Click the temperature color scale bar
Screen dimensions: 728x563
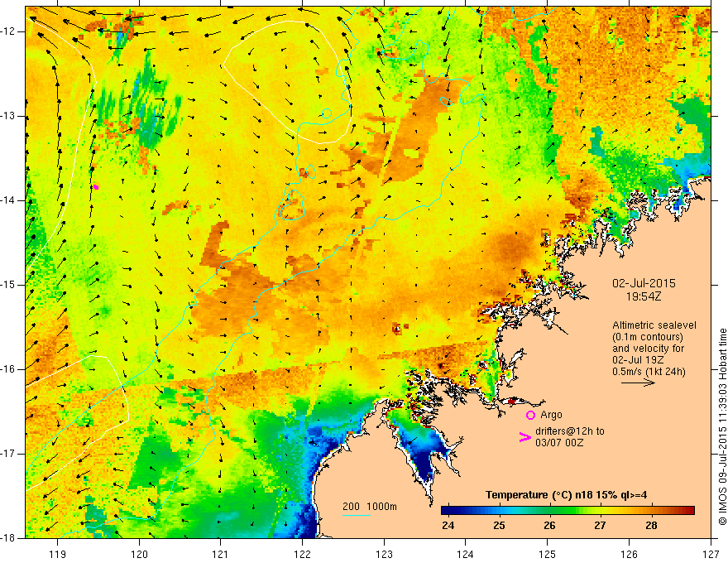click(x=568, y=511)
